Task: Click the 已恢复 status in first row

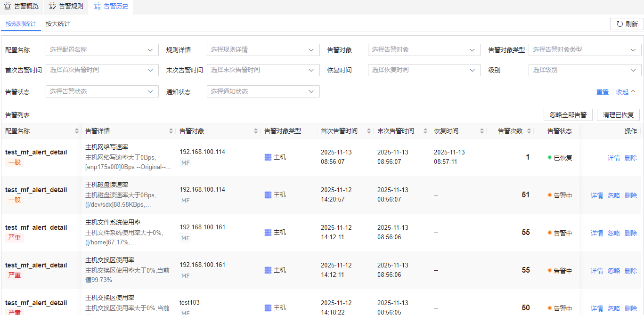Action: (x=560, y=158)
